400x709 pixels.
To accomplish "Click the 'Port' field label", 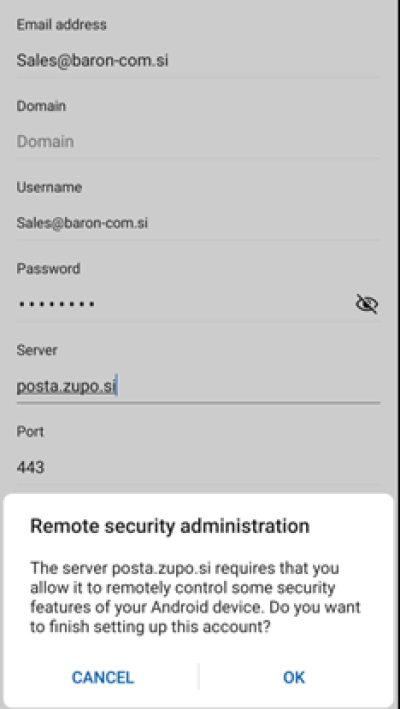I will click(30, 431).
